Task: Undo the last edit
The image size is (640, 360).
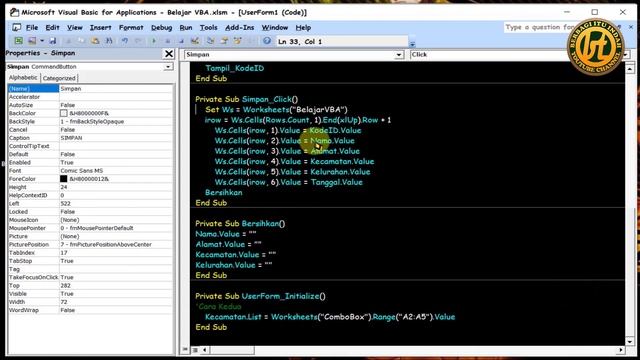Action: (x=125, y=41)
